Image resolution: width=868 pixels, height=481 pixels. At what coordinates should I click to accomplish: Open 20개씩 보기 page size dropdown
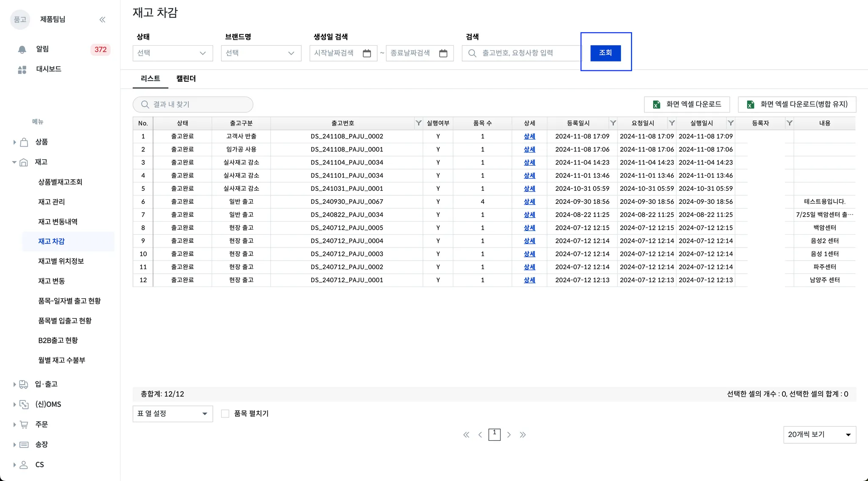[819, 435]
